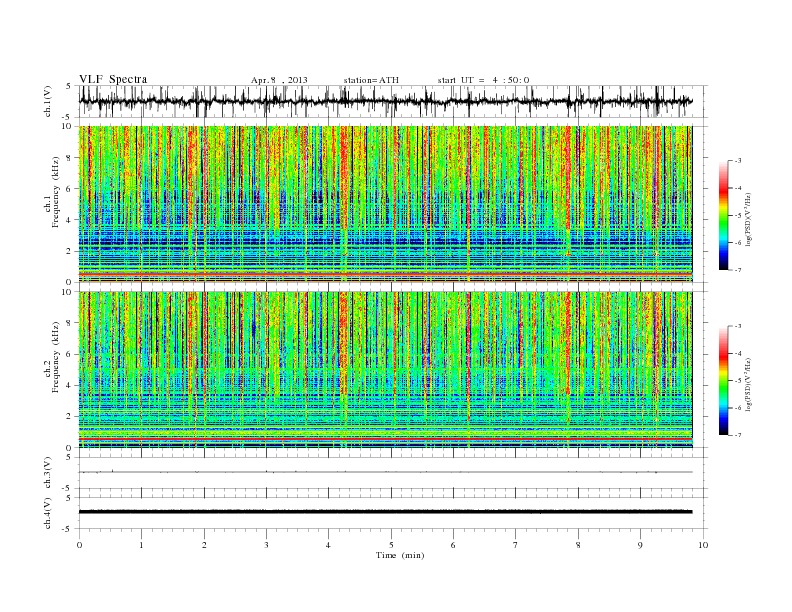Click inside the ch.1 spectrogram panel

click(385, 204)
